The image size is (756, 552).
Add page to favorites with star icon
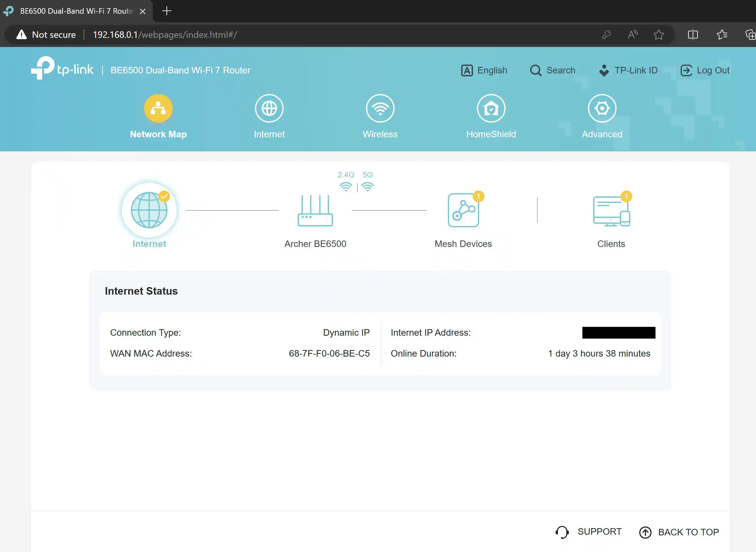click(658, 35)
